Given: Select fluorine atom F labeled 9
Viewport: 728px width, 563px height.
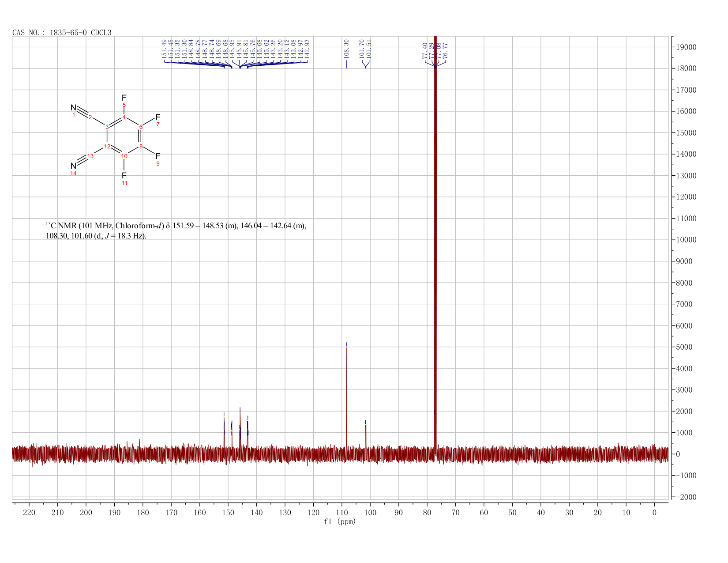Looking at the screenshot, I should point(158,156).
